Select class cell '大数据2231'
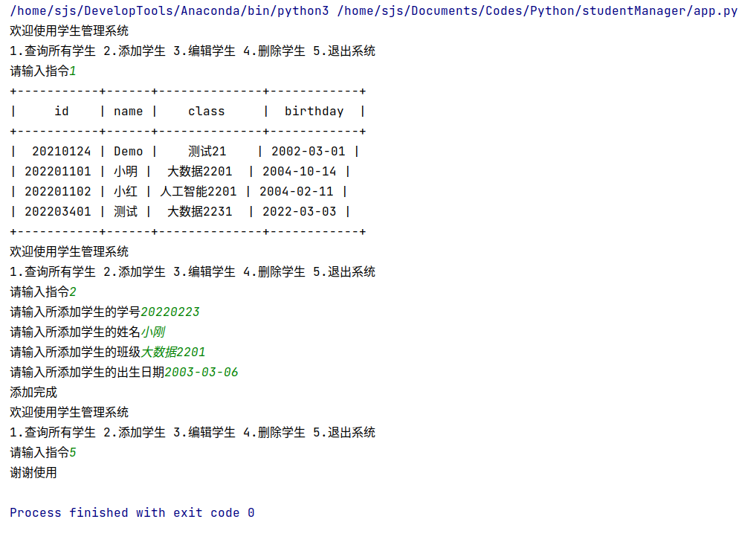The width and height of the screenshot is (756, 554). (200, 212)
